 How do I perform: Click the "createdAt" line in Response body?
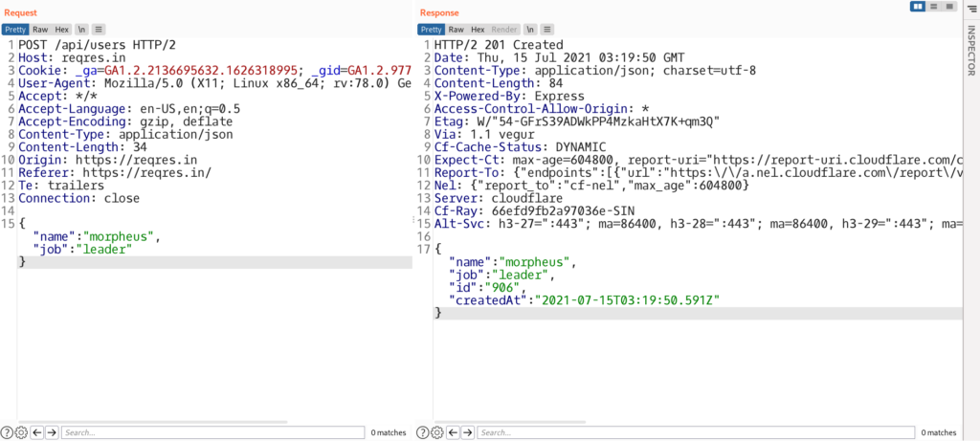[585, 300]
